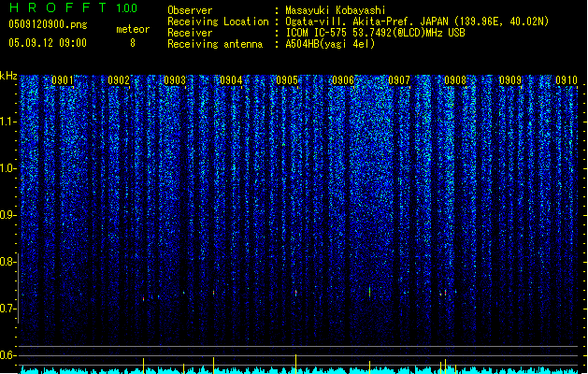Click the tall yellow spike under 0905
This screenshot has height=374, width=588.
pos(296,364)
